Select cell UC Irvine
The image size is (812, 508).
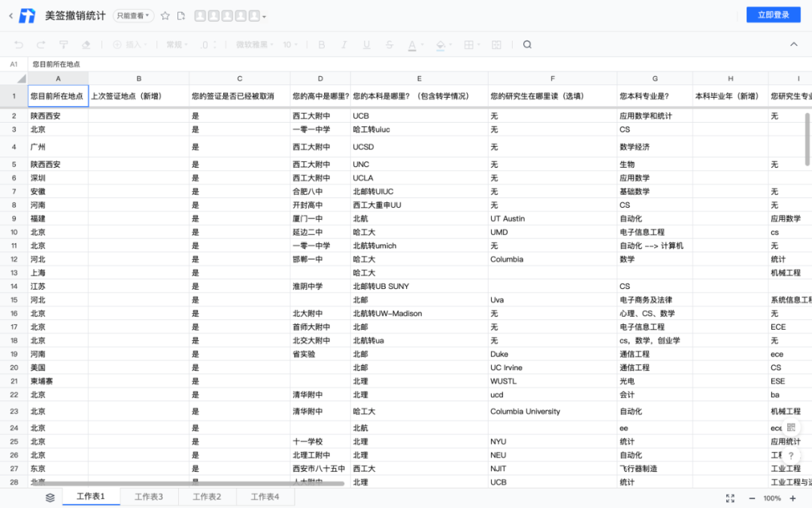pyautogui.click(x=552, y=367)
